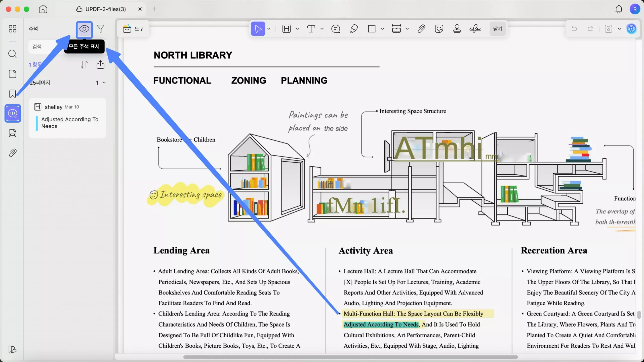Collapse the page 25 comment group
Screen dimensions: 644x362
104,83
